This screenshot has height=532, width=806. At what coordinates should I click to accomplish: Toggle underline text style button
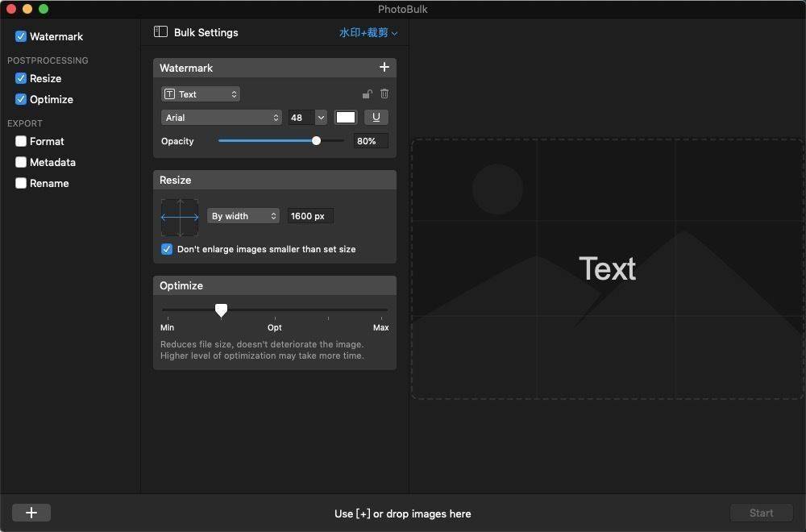coord(376,118)
